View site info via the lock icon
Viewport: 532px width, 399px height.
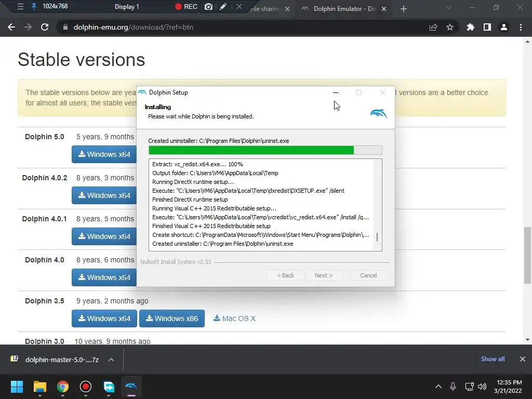(x=65, y=27)
